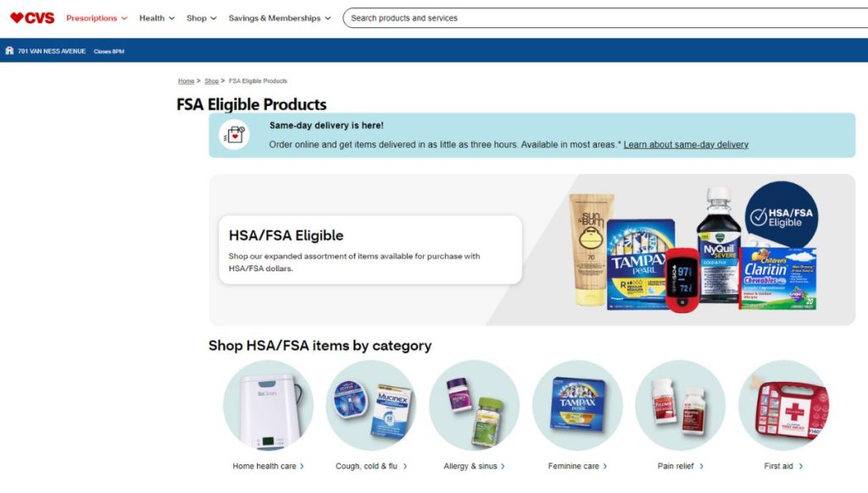Open the Home health care category image
Image resolution: width=868 pixels, height=493 pixels.
[x=268, y=406]
